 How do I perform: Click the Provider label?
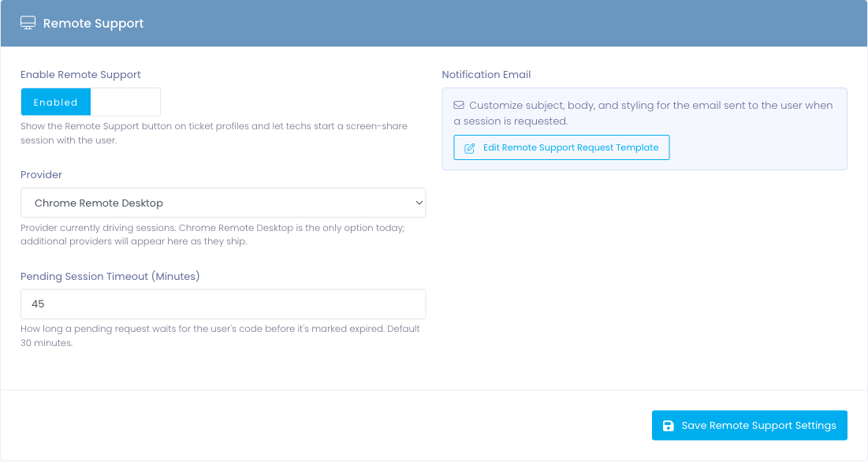point(42,175)
